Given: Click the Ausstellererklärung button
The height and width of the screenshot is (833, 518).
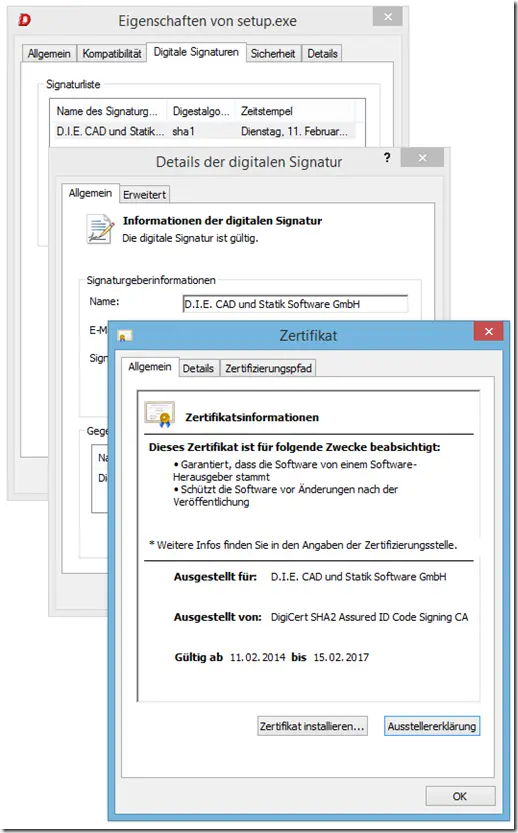Looking at the screenshot, I should (x=432, y=726).
